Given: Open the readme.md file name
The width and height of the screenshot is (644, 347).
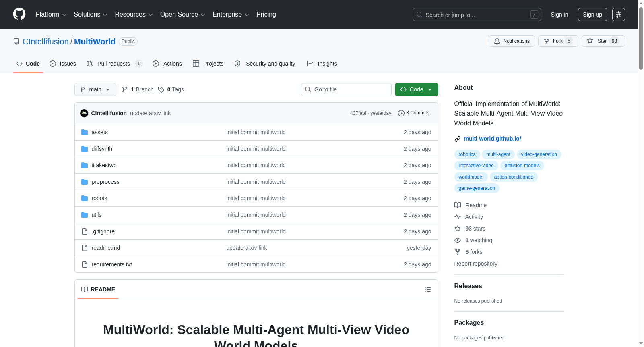Looking at the screenshot, I should point(105,248).
